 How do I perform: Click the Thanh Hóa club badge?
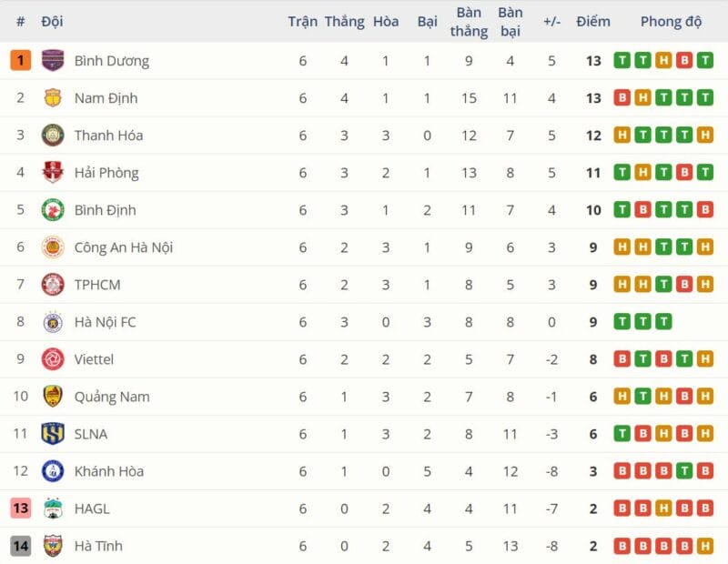53,136
